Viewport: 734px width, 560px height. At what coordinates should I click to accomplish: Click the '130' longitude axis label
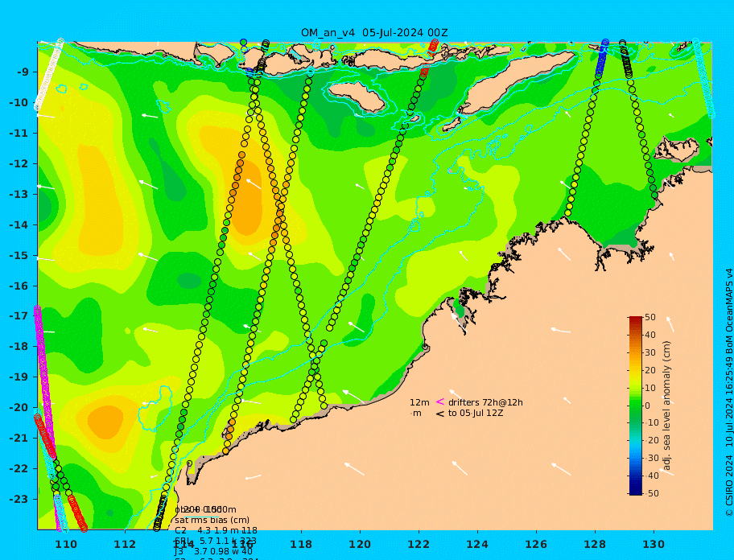pos(654,544)
